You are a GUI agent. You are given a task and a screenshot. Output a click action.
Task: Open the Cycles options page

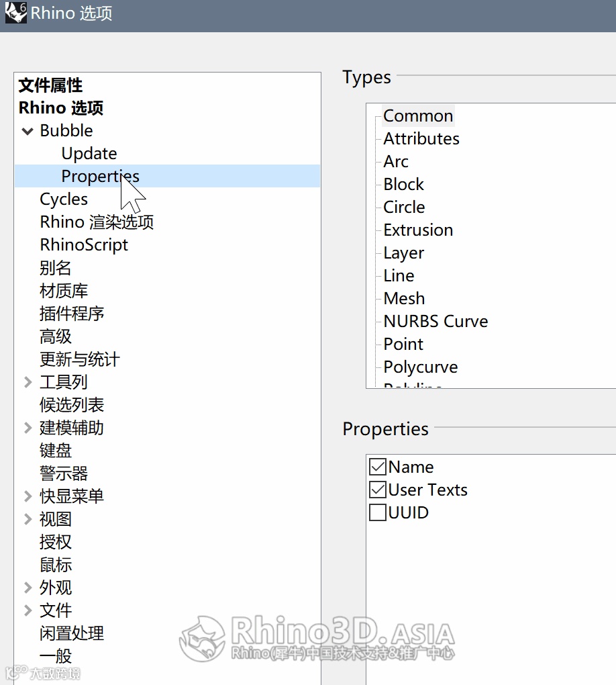tap(64, 199)
